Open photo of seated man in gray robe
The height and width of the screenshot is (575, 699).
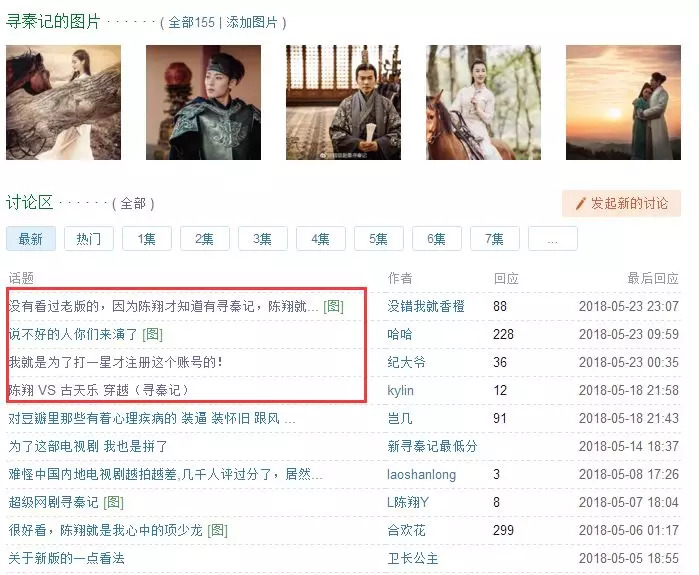(x=343, y=102)
